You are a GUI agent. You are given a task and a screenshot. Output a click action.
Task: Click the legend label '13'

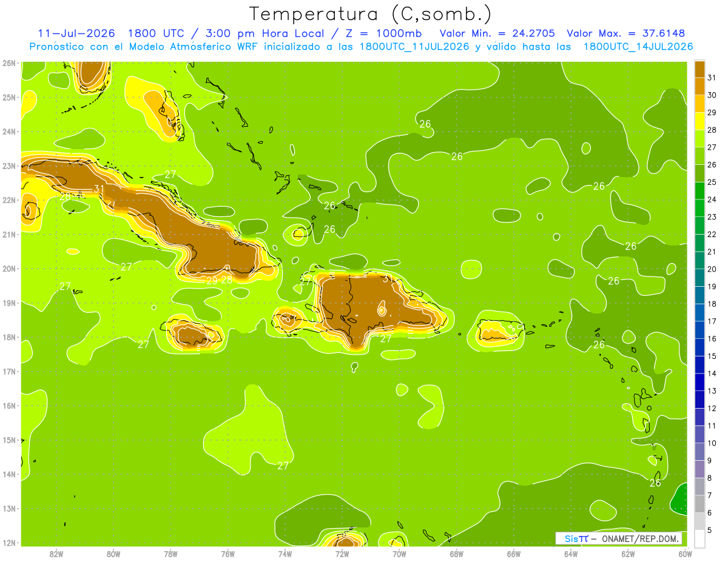[x=712, y=391]
